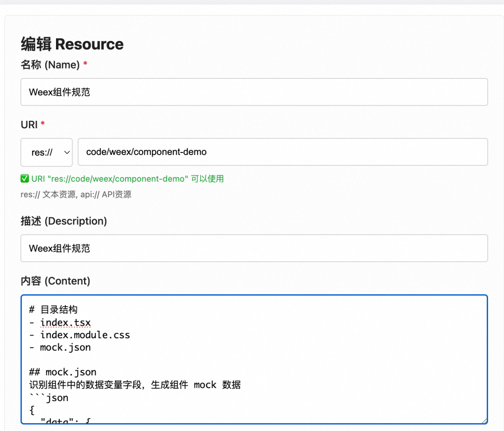
Task: Click the '- mock.json' list line
Action: click(x=60, y=347)
